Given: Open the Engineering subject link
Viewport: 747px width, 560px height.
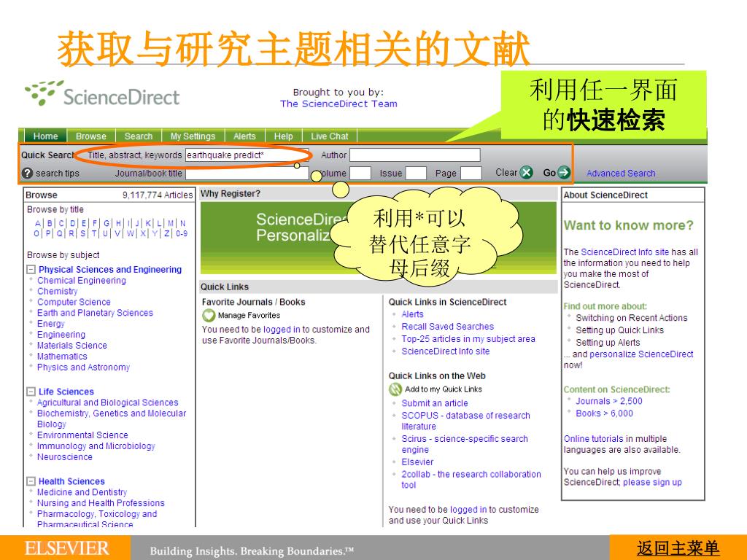Looking at the screenshot, I should pos(61,334).
